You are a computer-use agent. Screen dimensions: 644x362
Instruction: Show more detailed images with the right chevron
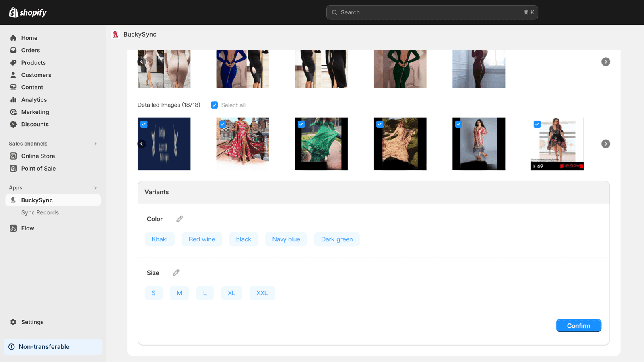point(605,144)
